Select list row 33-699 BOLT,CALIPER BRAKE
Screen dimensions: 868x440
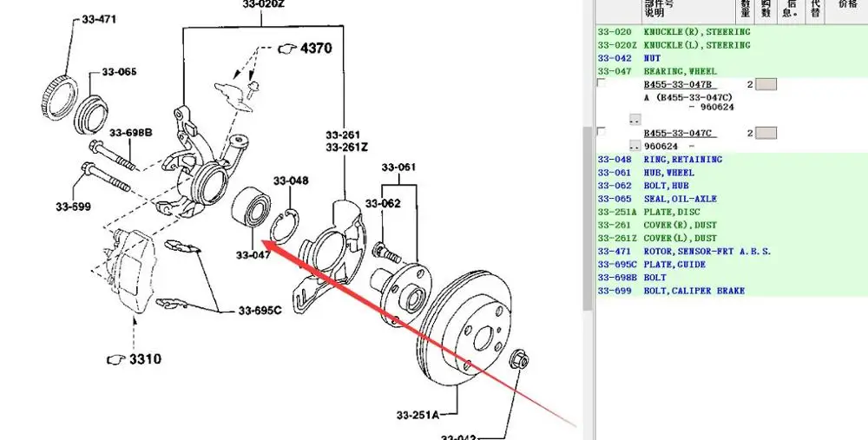tap(731, 291)
